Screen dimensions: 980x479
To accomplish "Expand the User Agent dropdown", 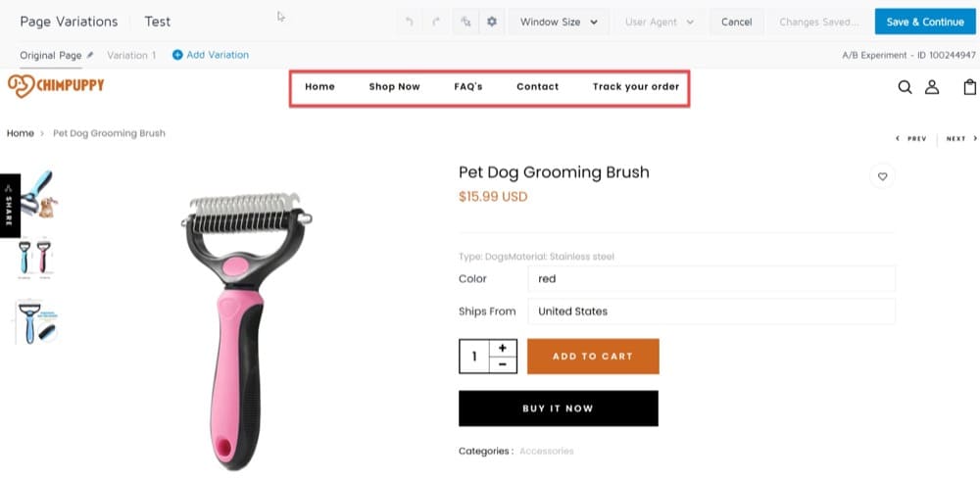I will point(660,22).
